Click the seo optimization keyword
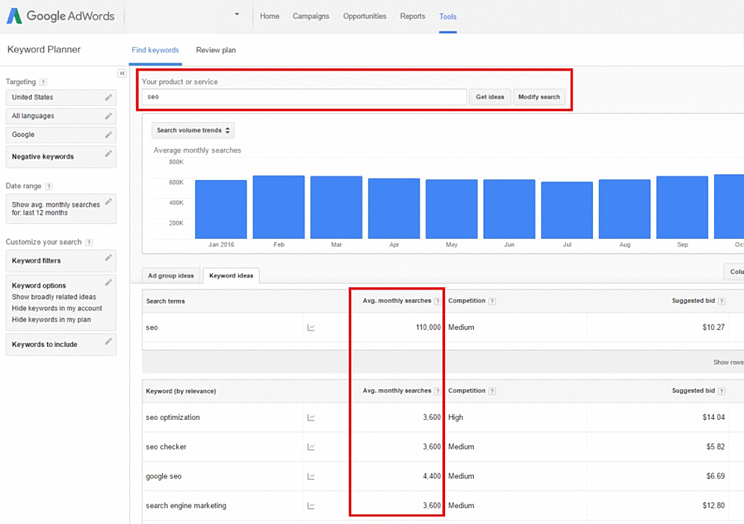The width and height of the screenshot is (744, 524). pyautogui.click(x=173, y=418)
